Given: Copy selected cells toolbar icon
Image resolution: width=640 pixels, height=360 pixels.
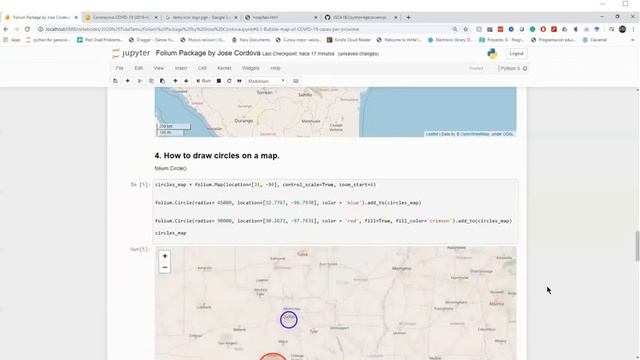Looking at the screenshot, I should [x=151, y=81].
